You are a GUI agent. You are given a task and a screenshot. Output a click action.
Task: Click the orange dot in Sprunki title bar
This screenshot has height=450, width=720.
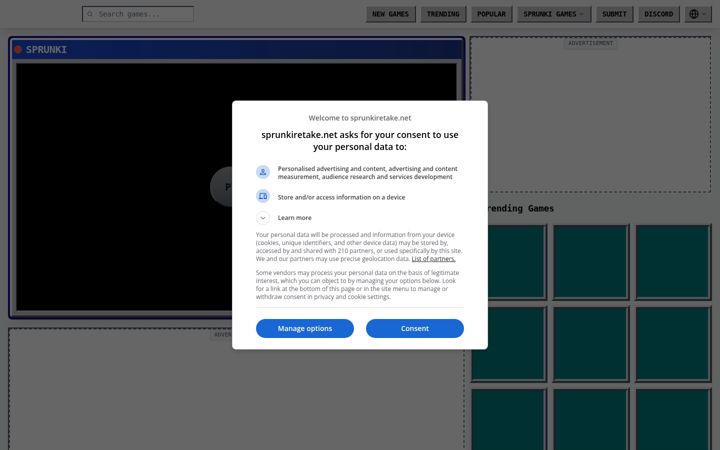point(18,50)
